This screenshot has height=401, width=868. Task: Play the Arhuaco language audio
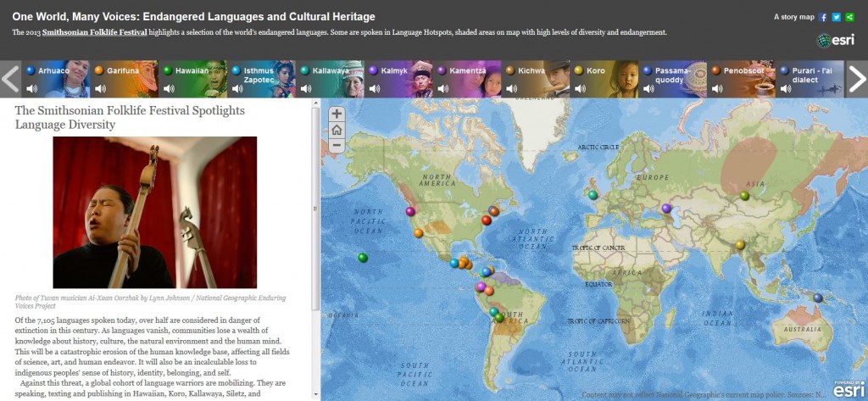pos(31,88)
